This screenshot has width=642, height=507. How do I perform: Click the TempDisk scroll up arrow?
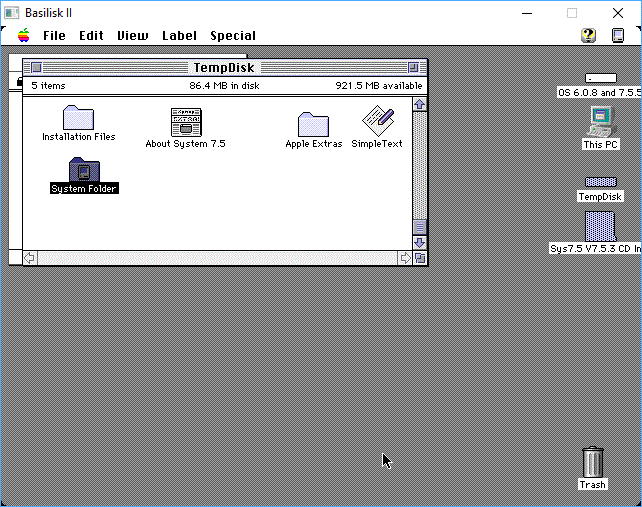[419, 104]
